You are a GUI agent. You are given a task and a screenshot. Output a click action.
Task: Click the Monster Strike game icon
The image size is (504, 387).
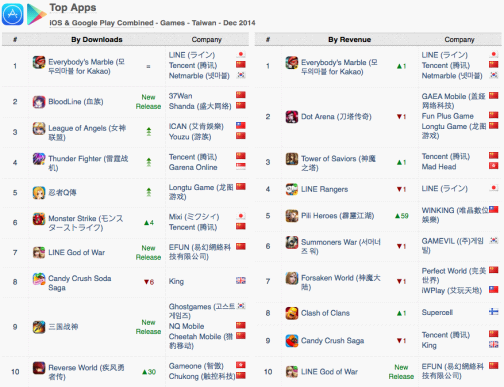[39, 219]
